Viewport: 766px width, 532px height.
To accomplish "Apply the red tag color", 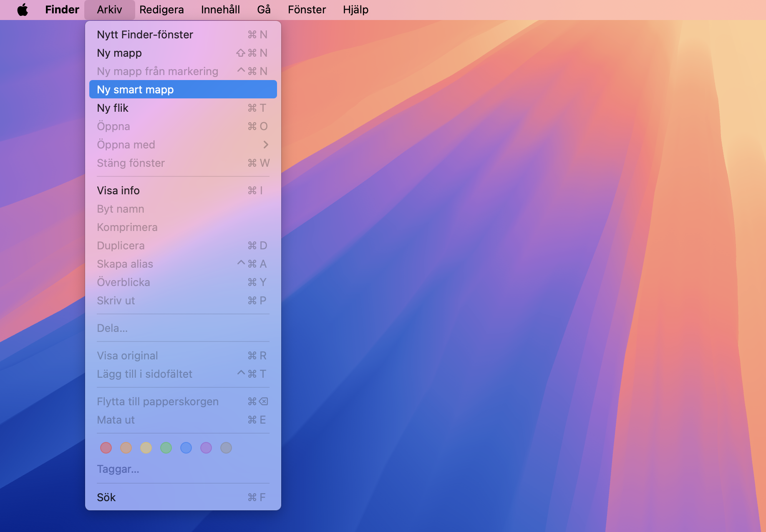I will click(106, 448).
